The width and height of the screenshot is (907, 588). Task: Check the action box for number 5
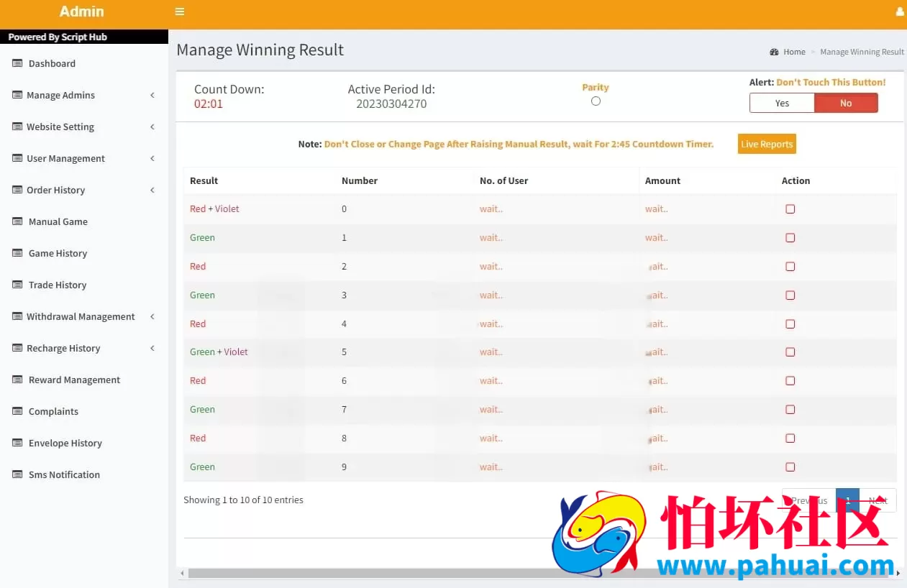click(790, 352)
